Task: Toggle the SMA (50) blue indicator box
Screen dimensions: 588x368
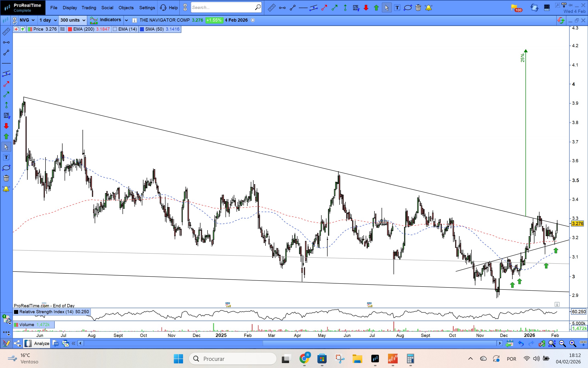Action: pyautogui.click(x=142, y=29)
